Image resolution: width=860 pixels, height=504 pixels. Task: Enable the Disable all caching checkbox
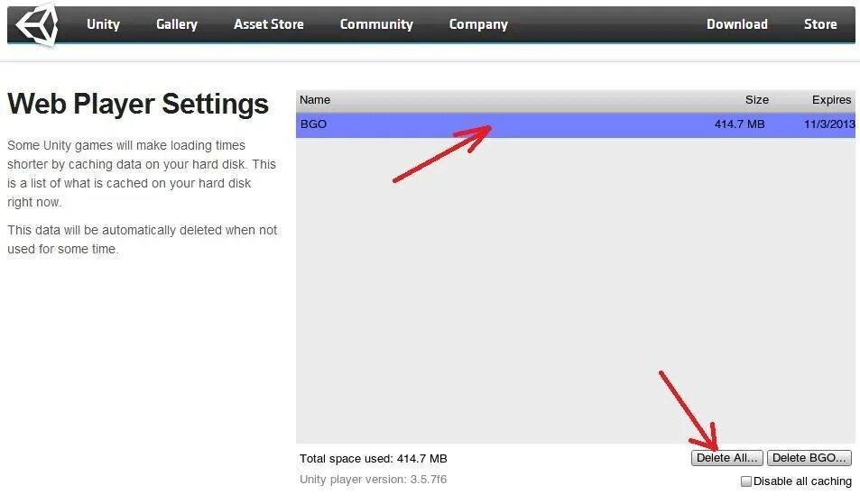746,481
